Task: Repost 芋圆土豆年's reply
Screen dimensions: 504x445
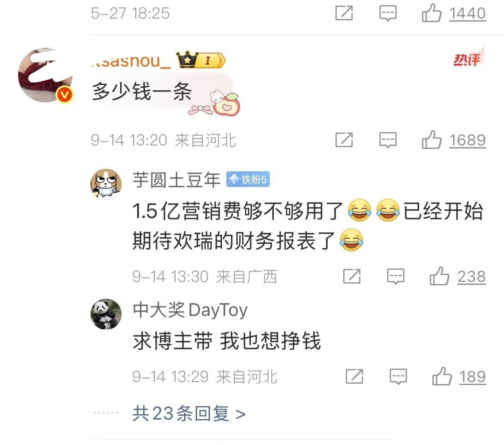Action: click(352, 276)
